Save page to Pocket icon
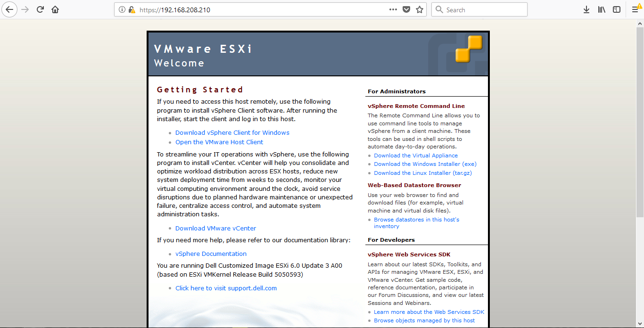This screenshot has height=328, width=644. tap(406, 9)
